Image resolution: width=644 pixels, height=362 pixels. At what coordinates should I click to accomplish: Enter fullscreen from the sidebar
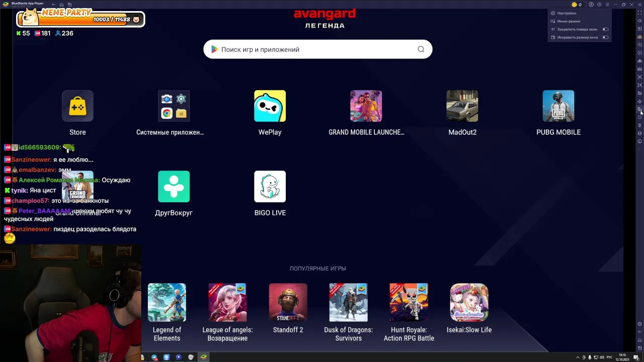click(x=639, y=13)
